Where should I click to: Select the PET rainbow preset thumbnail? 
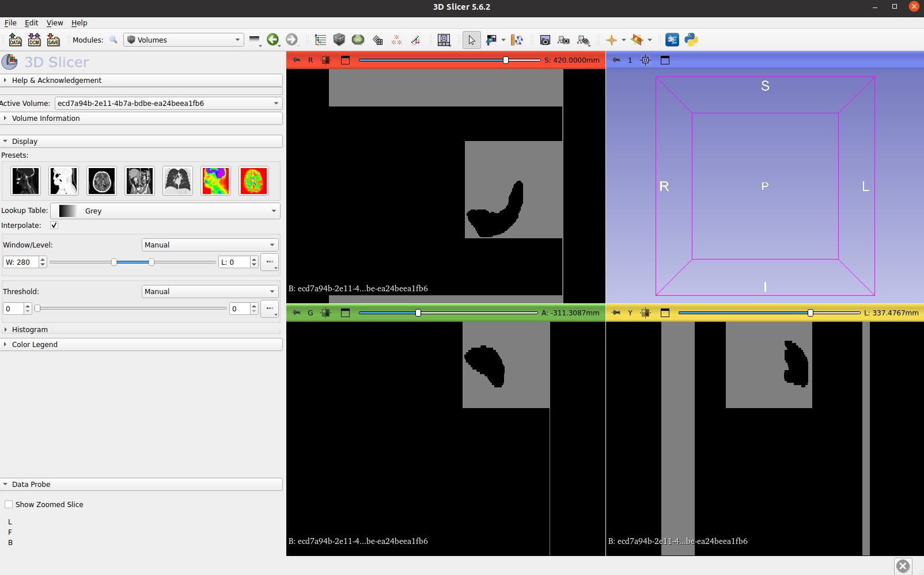(x=216, y=181)
